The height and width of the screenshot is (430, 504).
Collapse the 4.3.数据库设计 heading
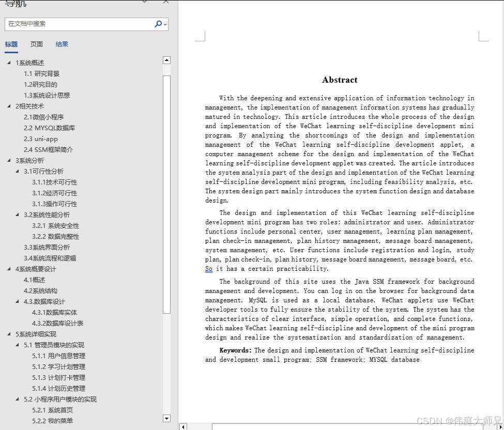pos(18,301)
